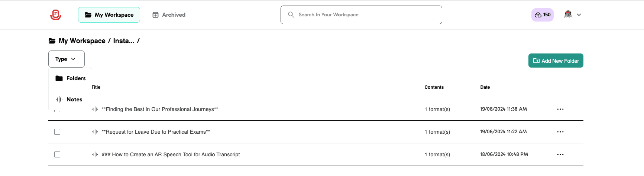The width and height of the screenshot is (644, 176).
Task: Tick the checkbox for Request for Leave note
Action: click(57, 132)
